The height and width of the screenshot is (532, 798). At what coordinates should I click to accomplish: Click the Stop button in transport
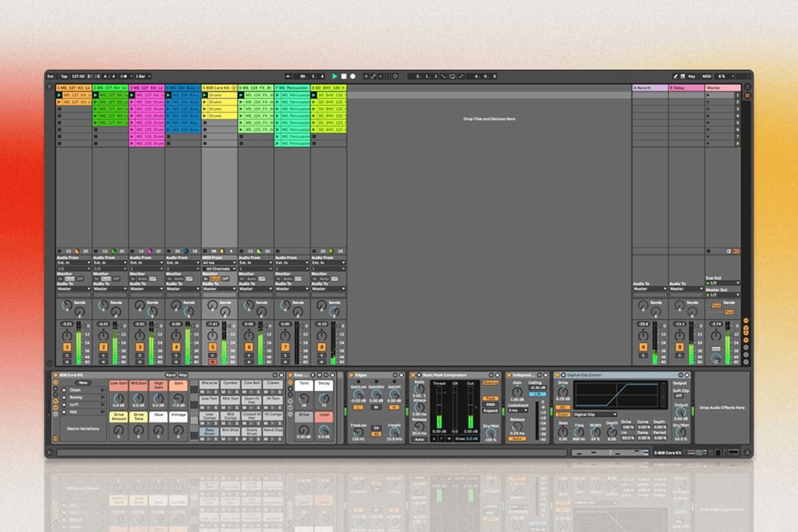pos(344,76)
